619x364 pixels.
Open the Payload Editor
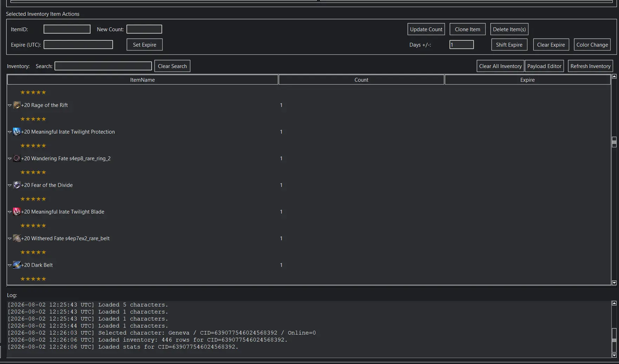[x=544, y=66]
